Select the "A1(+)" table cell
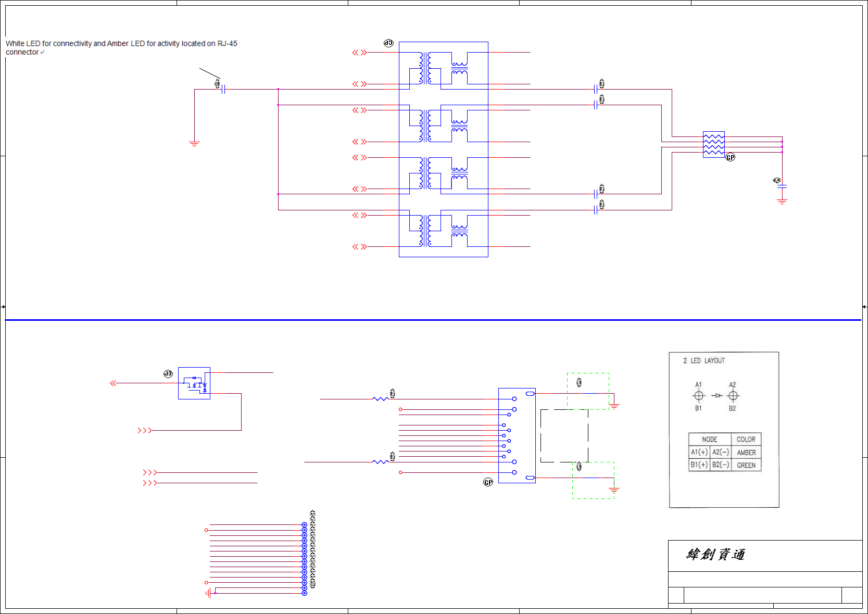Image resolution: width=868 pixels, height=614 pixels. (699, 452)
